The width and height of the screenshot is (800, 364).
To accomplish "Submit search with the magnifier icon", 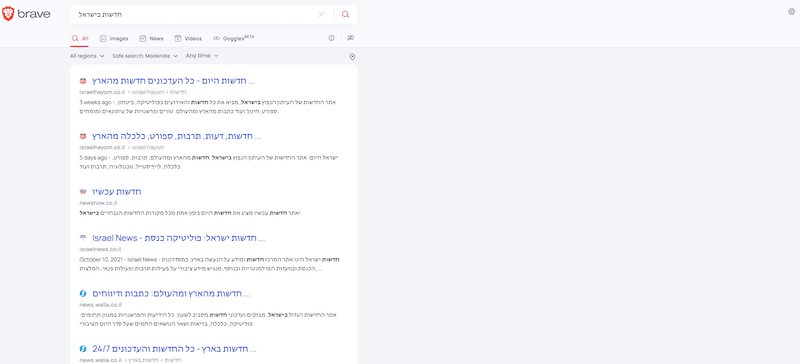I will (345, 14).
